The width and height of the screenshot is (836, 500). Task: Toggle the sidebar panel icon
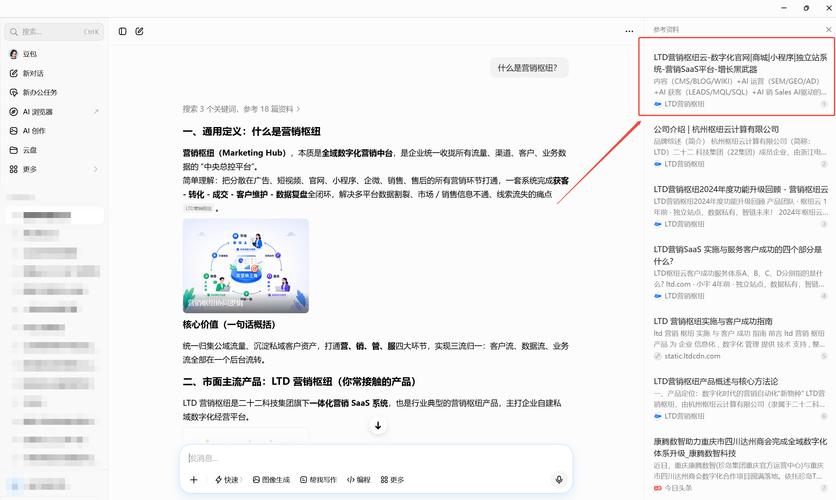click(123, 31)
